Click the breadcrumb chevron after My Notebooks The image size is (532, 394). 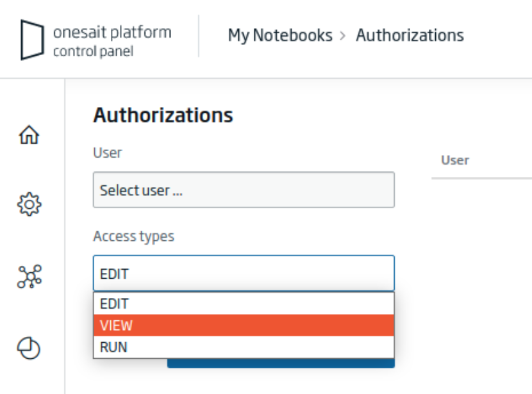[343, 36]
